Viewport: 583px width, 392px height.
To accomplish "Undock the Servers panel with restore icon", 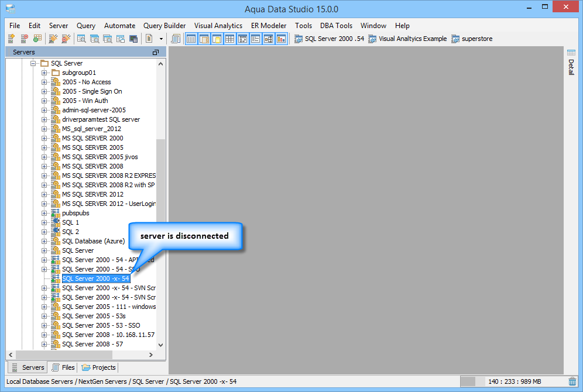I will 156,53.
